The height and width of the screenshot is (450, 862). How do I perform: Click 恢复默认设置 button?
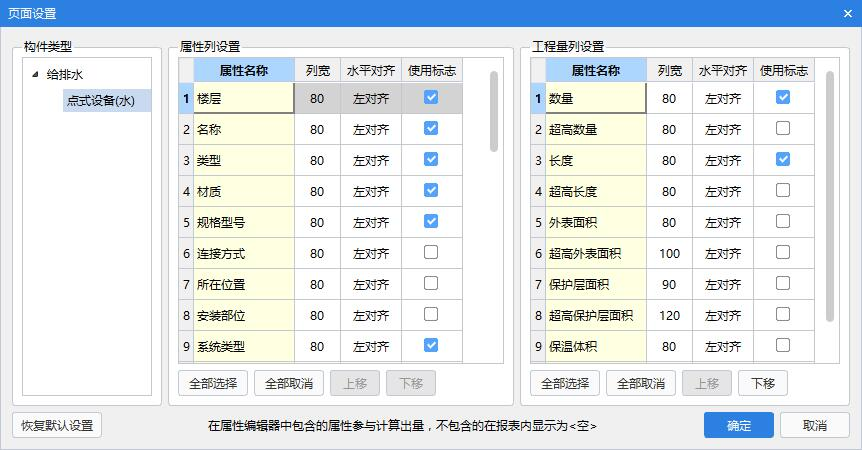[x=57, y=425]
